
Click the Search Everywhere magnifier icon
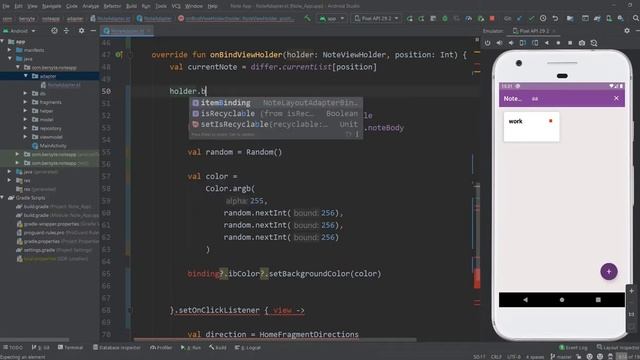636,18
